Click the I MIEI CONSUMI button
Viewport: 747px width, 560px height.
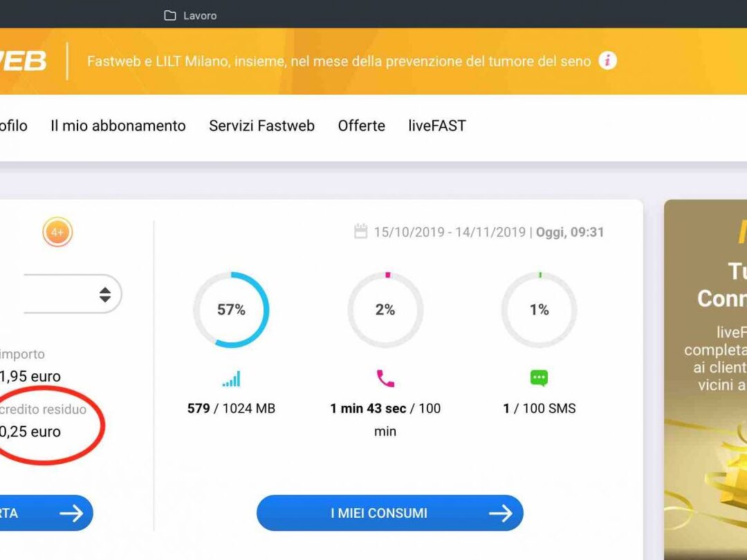[x=389, y=513]
